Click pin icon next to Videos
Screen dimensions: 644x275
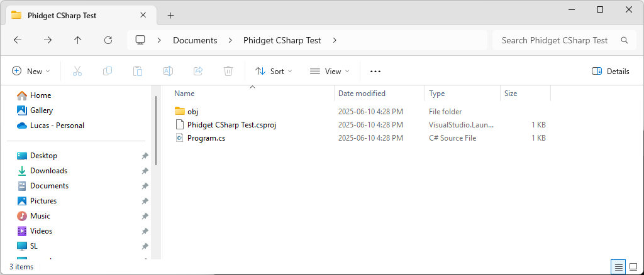[x=145, y=231]
